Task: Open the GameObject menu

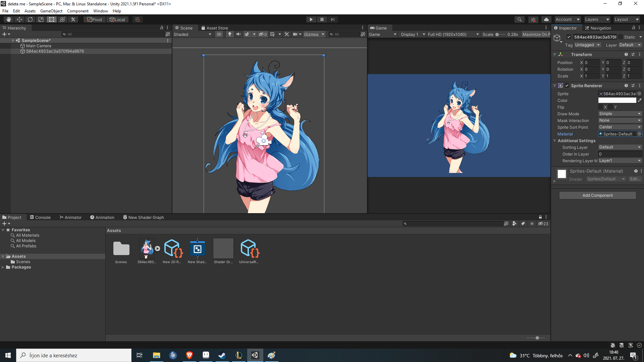Action: [51, 11]
